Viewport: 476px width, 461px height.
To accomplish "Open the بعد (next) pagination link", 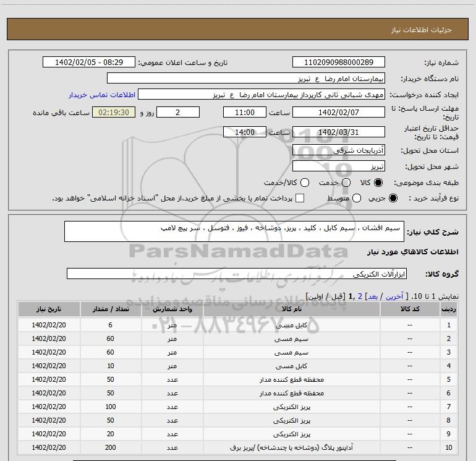I will click(373, 296).
